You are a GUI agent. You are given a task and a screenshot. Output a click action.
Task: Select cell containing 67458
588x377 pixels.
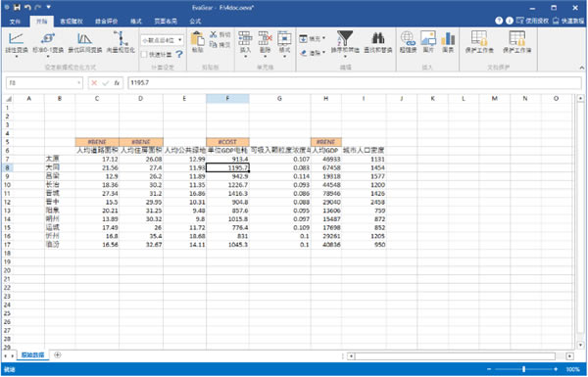pyautogui.click(x=326, y=167)
